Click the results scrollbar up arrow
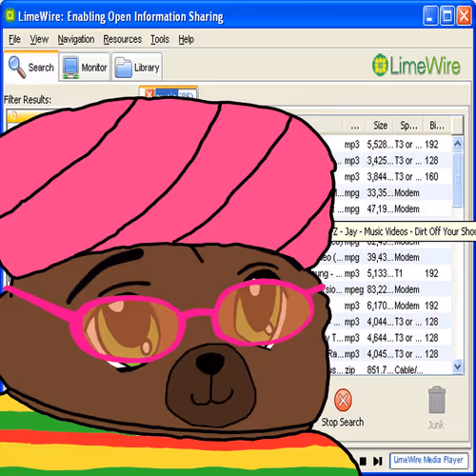 (457, 144)
